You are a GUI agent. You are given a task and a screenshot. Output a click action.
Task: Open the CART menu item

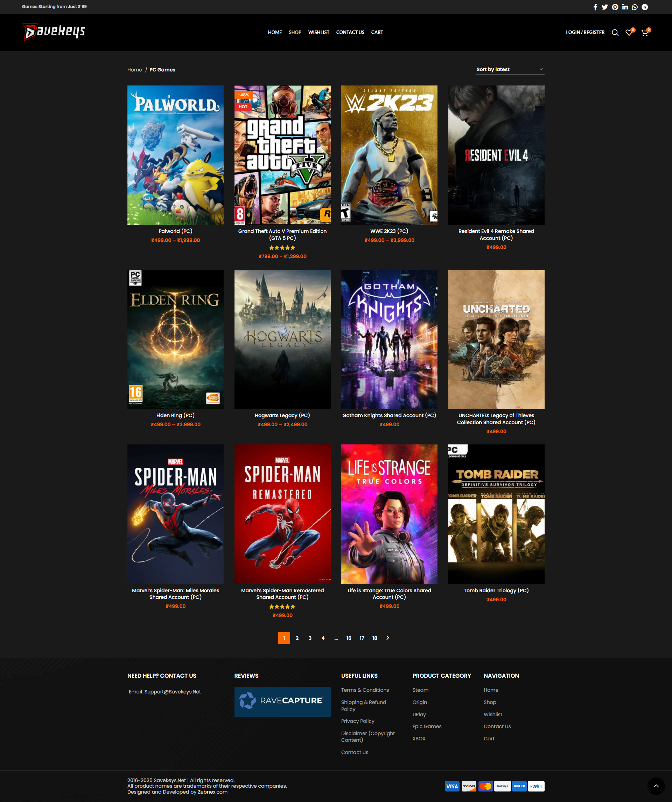click(377, 33)
